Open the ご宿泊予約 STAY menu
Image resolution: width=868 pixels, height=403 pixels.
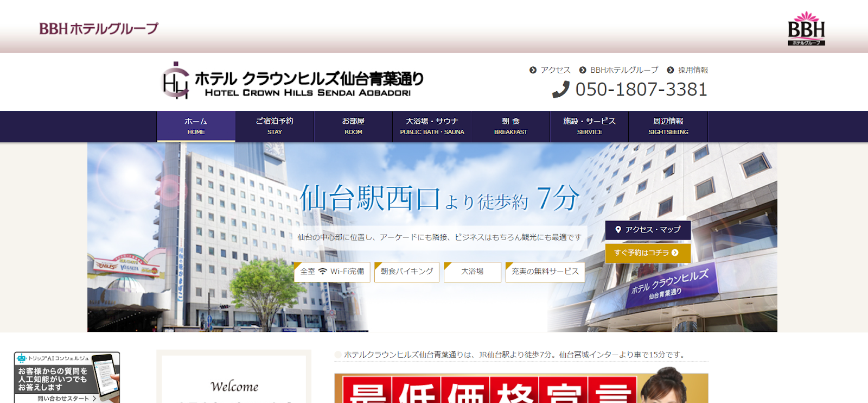[x=275, y=127]
